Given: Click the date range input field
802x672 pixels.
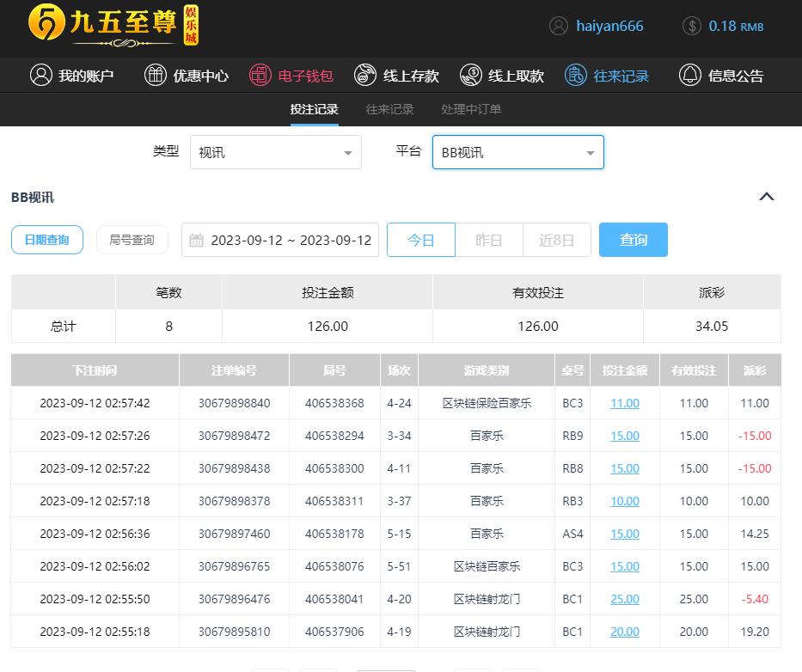Looking at the screenshot, I should pos(281,240).
